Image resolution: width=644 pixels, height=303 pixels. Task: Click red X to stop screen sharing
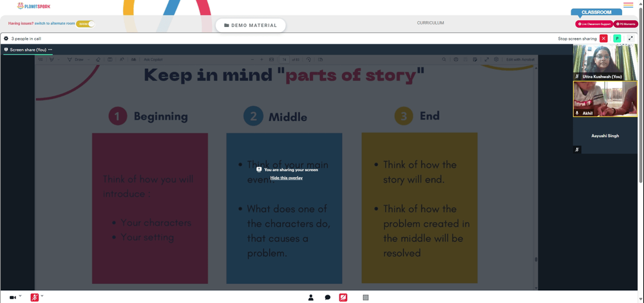coord(603,38)
